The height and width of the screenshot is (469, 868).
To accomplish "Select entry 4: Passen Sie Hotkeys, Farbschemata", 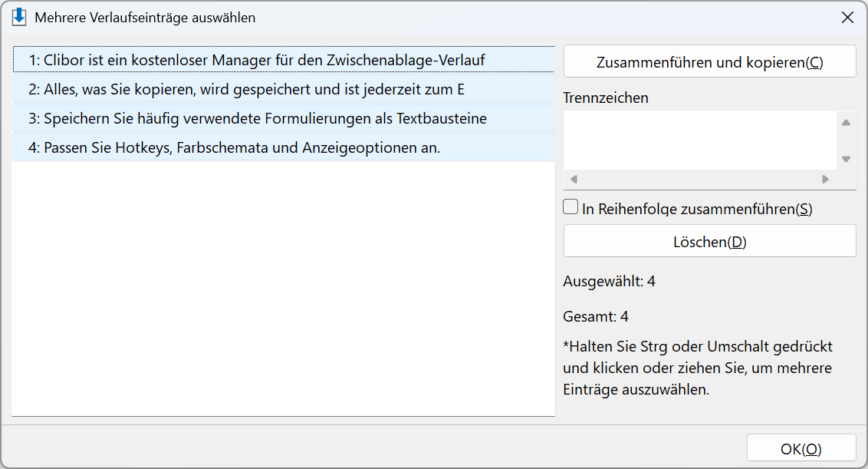I will click(284, 148).
